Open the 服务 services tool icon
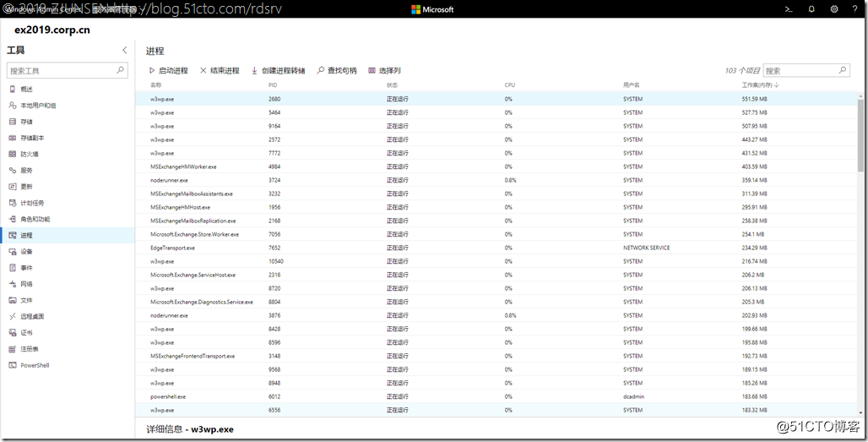 point(12,170)
